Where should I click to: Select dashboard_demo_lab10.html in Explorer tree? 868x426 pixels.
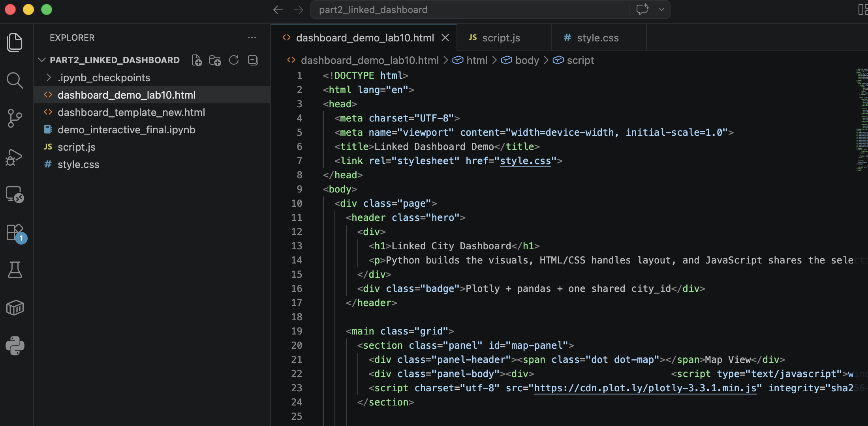(152, 95)
